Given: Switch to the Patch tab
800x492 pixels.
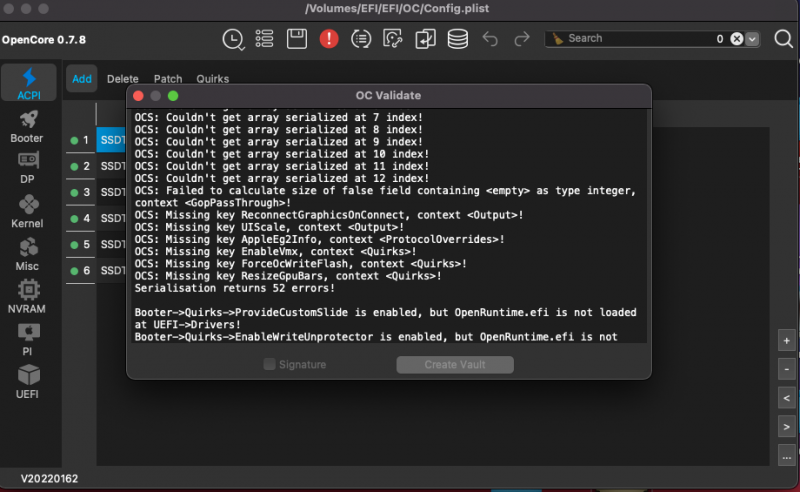Looking at the screenshot, I should (x=168, y=79).
